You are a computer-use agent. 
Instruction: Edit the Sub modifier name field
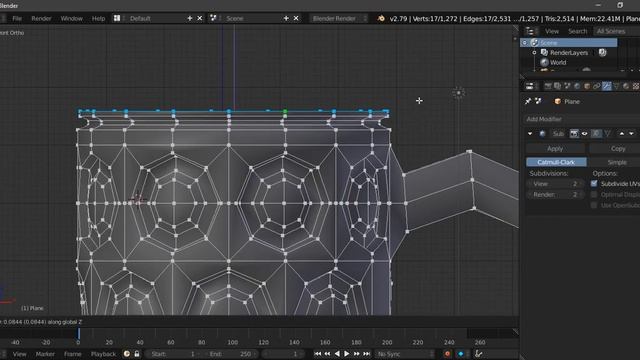(x=558, y=133)
